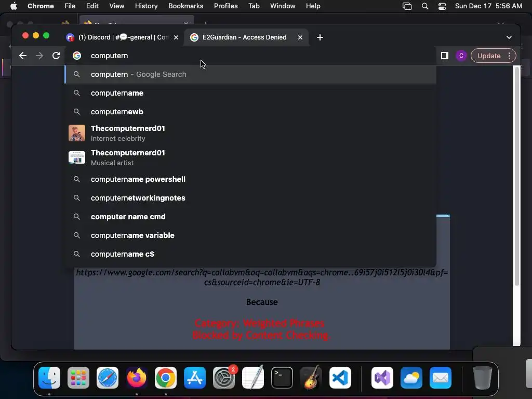This screenshot has height=399, width=532.
Task: Open the Tab menu
Action: coord(254,6)
